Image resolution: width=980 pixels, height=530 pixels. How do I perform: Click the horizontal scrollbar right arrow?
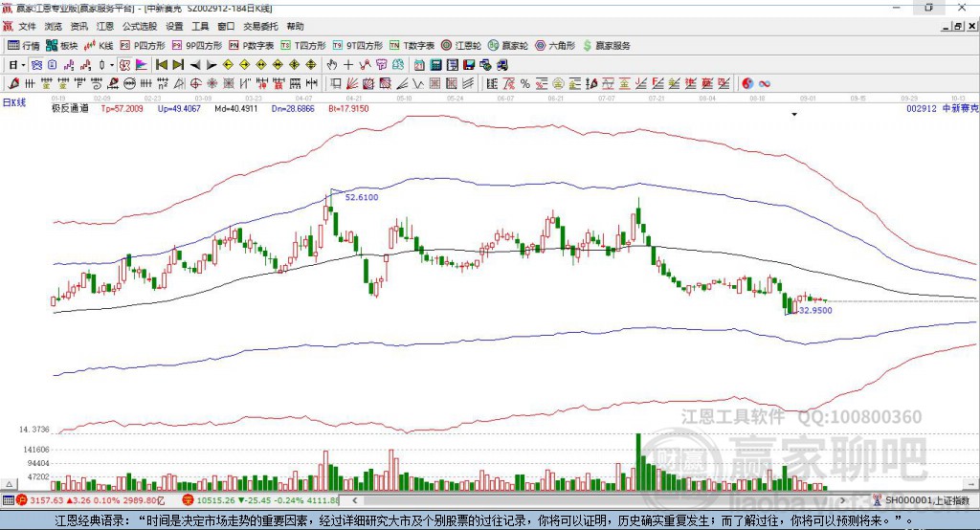pos(842,500)
